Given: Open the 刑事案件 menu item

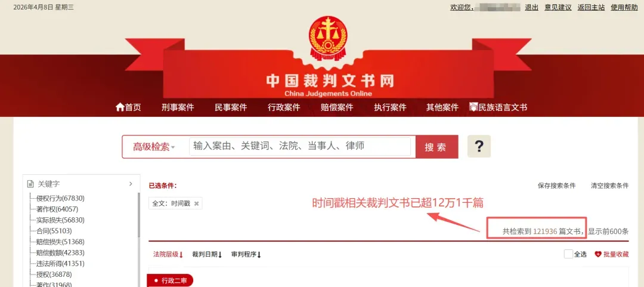Looking at the screenshot, I should (x=178, y=107).
